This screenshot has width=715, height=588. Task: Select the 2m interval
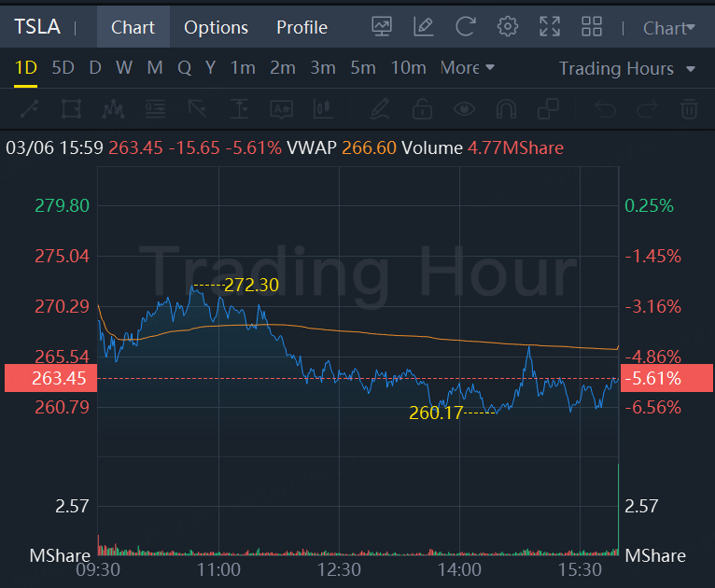click(283, 67)
